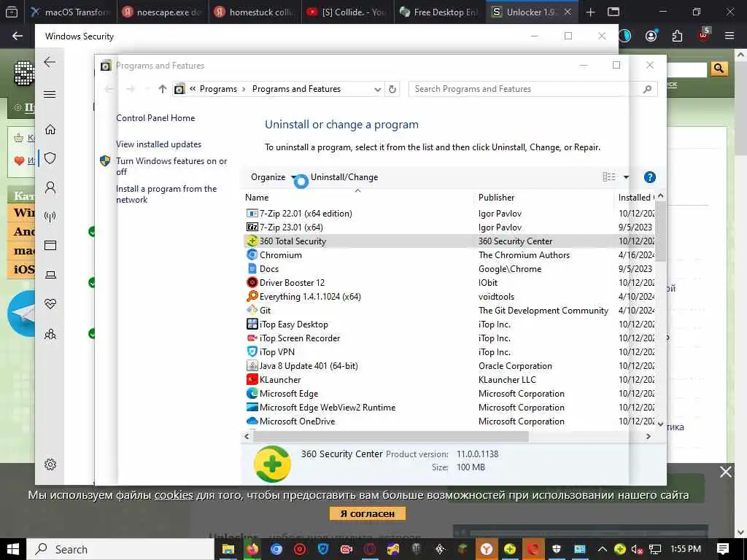Open the browser profile account icon
The height and width of the screenshot is (560, 747).
click(x=651, y=36)
